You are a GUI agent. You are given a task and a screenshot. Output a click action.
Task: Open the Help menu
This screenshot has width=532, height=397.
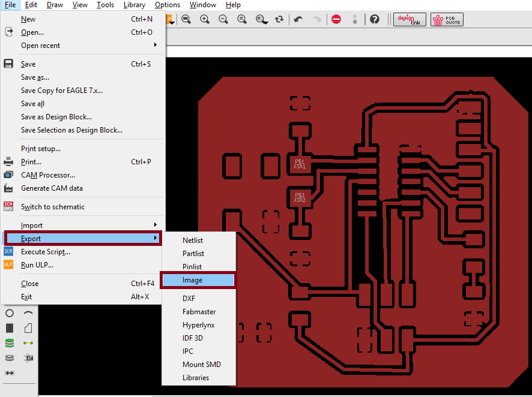(233, 5)
